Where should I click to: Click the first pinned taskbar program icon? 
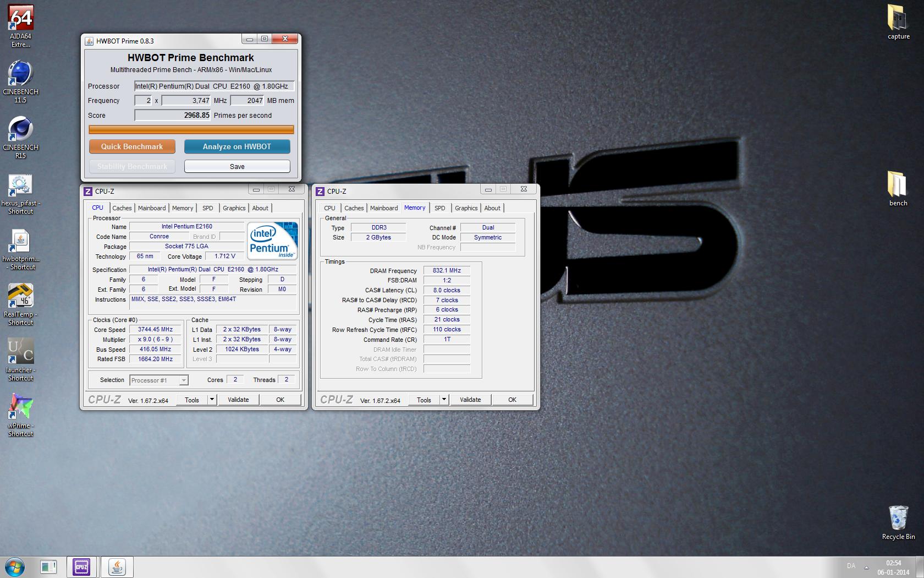[48, 567]
